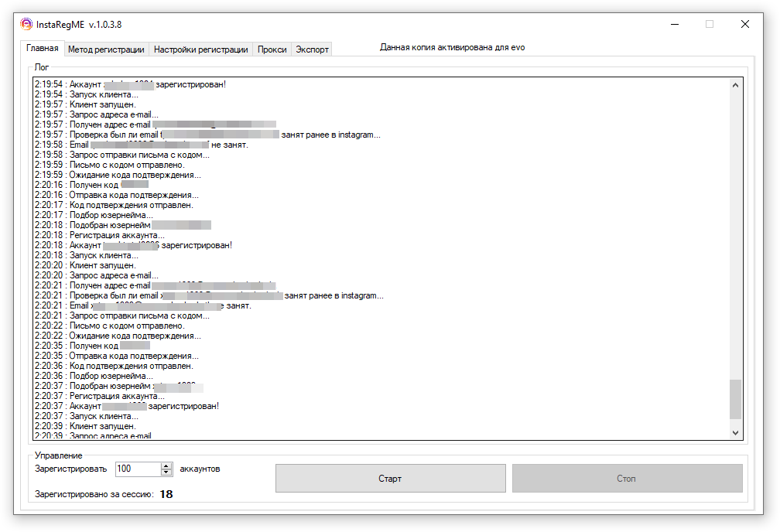Viewport: 780px width, 532px height.
Task: Click the InstaRegME app icon in title bar
Action: pos(26,24)
